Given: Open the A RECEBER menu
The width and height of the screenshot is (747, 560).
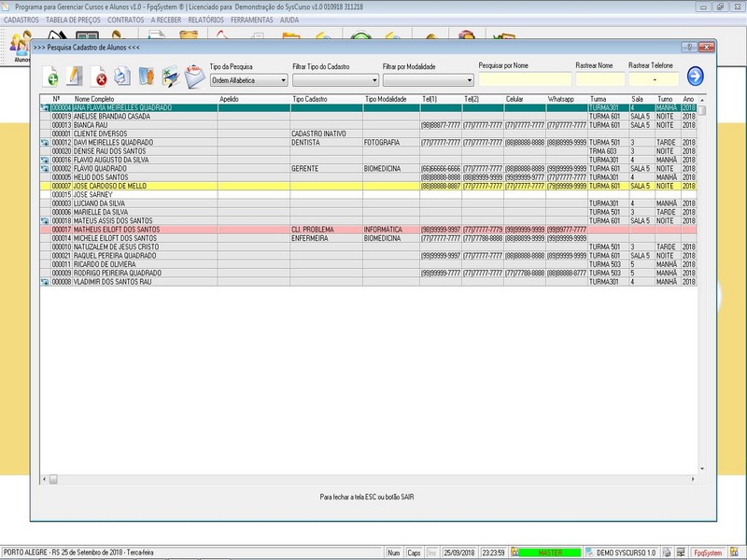Looking at the screenshot, I should click(166, 20).
